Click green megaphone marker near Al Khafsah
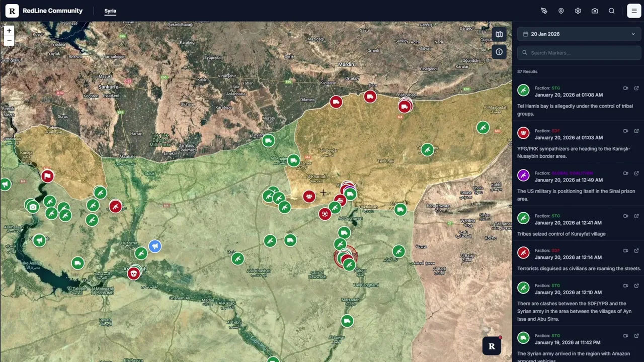The height and width of the screenshot is (362, 644). click(x=39, y=240)
